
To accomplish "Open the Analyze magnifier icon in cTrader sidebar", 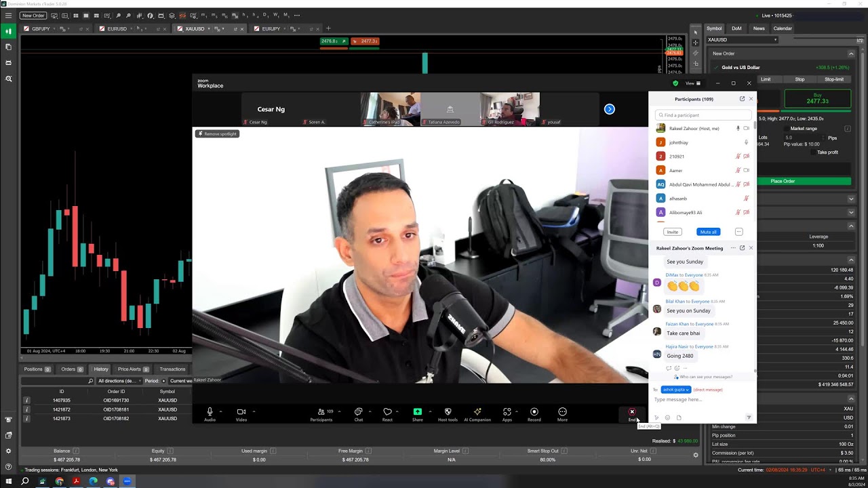I will (x=9, y=79).
